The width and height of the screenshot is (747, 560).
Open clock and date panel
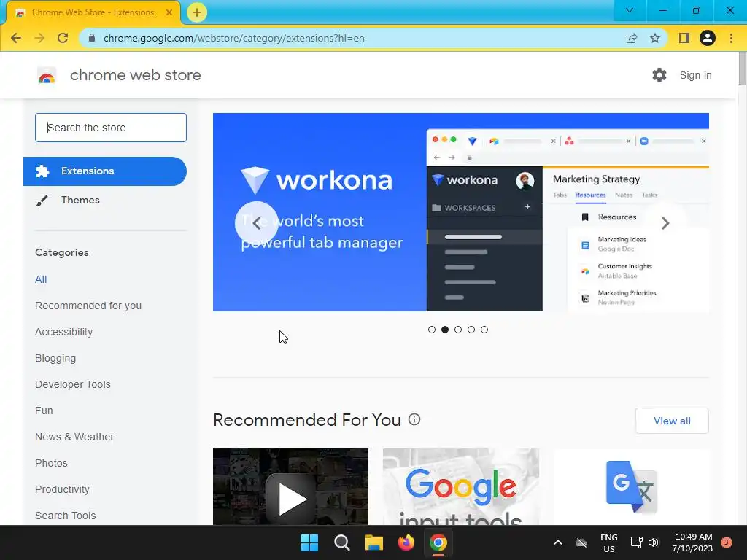coord(692,542)
